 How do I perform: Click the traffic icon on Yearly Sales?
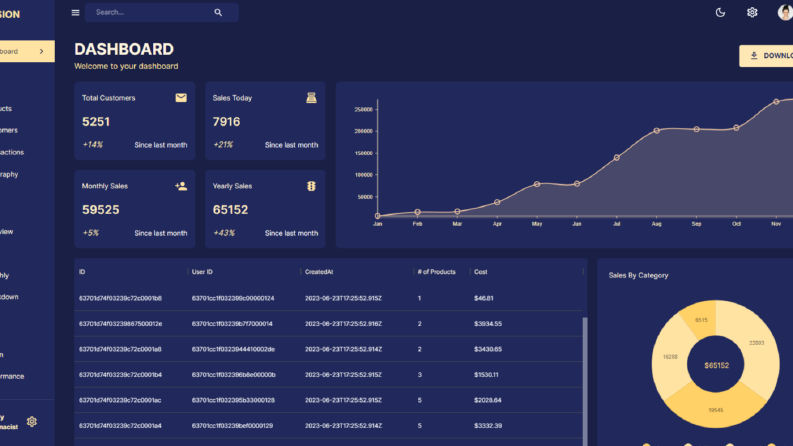(312, 186)
